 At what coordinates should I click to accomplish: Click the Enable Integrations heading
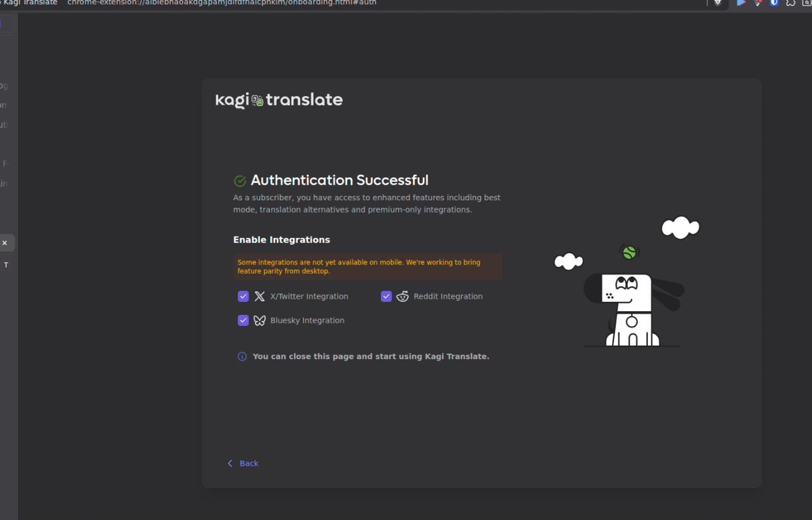pyautogui.click(x=282, y=240)
